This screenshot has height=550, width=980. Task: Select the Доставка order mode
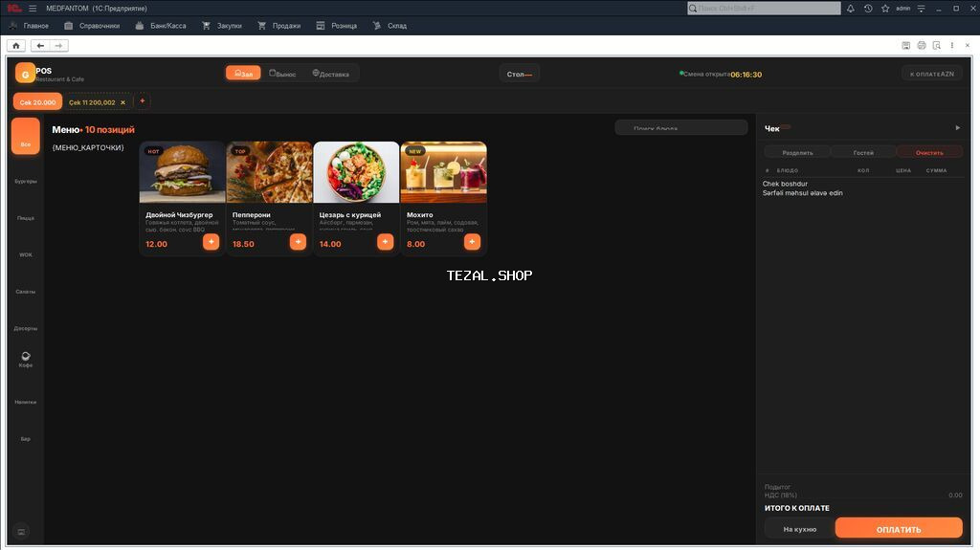[331, 74]
